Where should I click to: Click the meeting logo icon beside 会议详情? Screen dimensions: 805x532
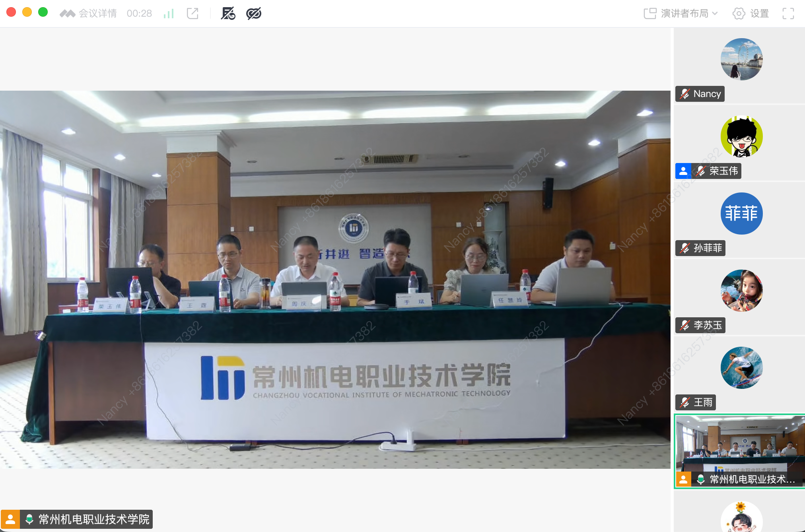pyautogui.click(x=67, y=14)
